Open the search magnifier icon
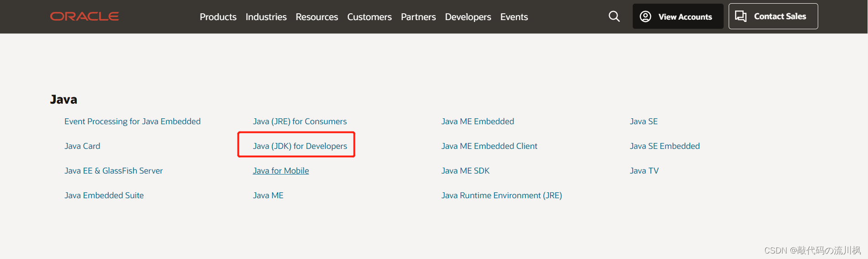This screenshot has height=259, width=868. [x=614, y=16]
